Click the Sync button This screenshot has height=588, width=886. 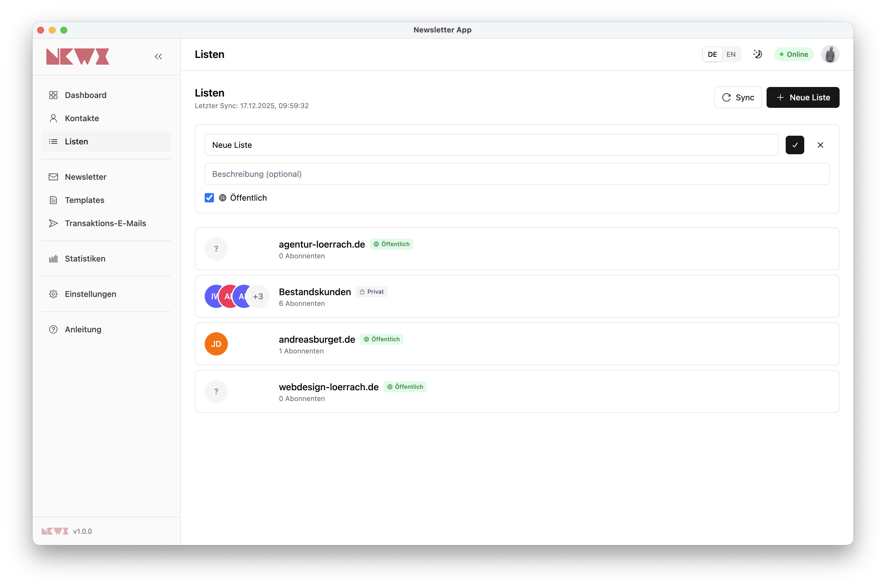click(x=738, y=97)
